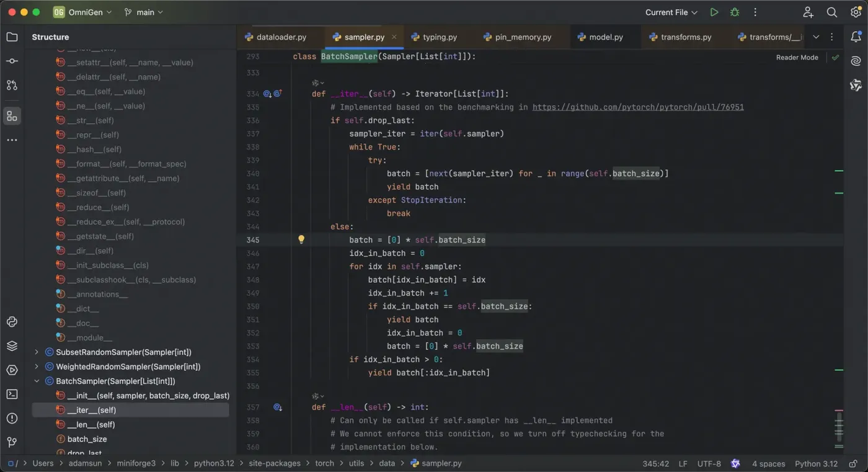Open IDE settings gear

click(856, 12)
